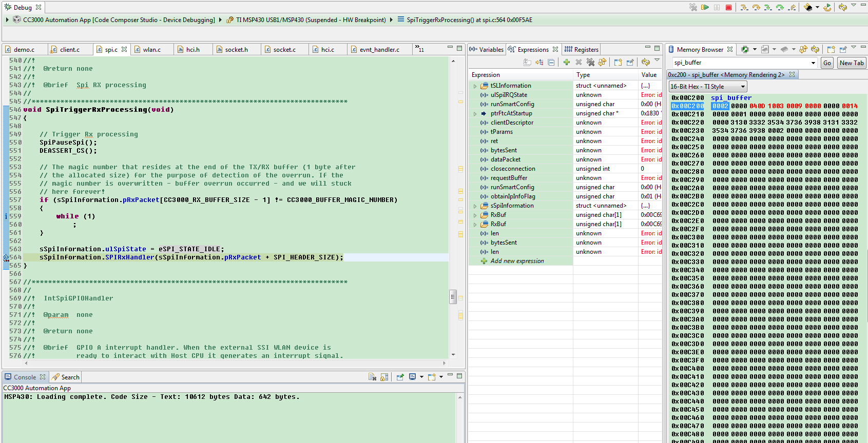Switch to the wlan.c editor tab
The height and width of the screenshot is (443, 868).
click(x=151, y=50)
